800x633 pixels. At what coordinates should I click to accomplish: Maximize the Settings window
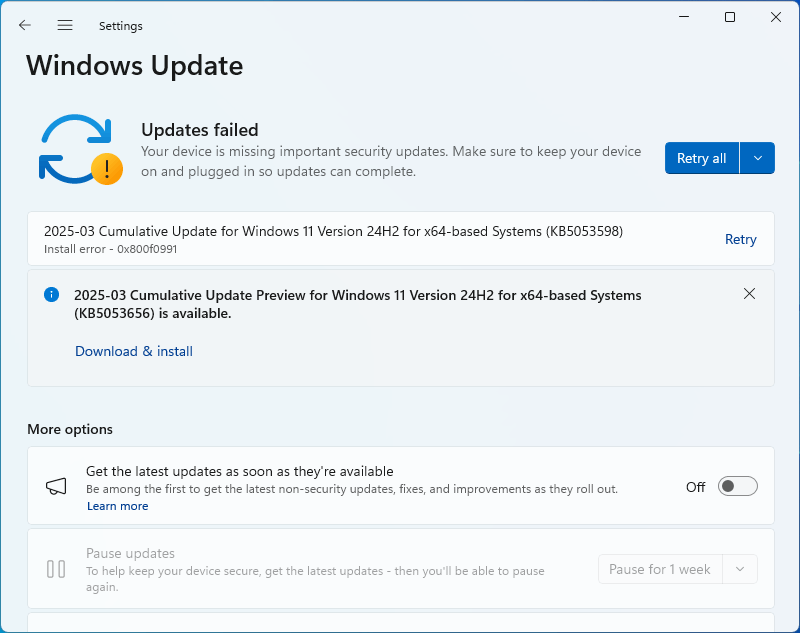click(x=730, y=17)
